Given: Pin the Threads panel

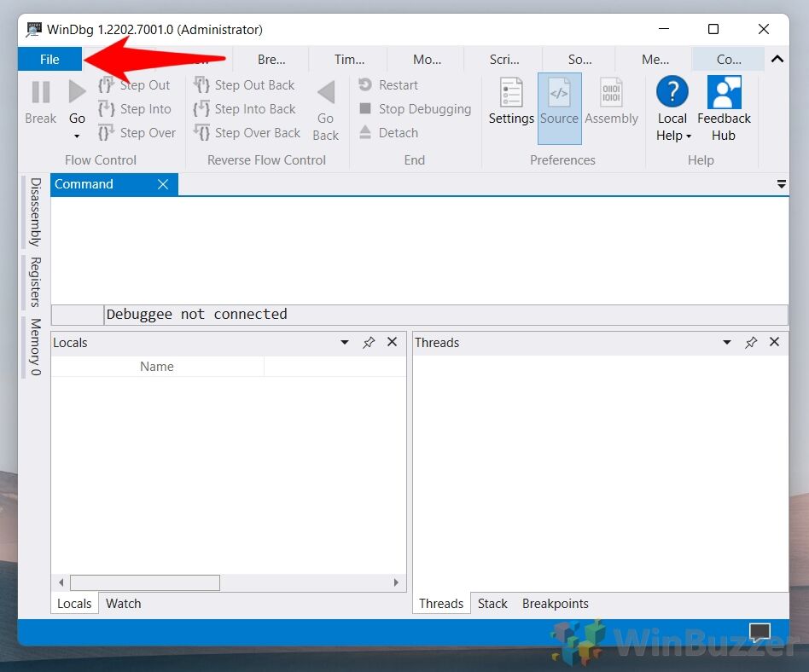Looking at the screenshot, I should 751,342.
